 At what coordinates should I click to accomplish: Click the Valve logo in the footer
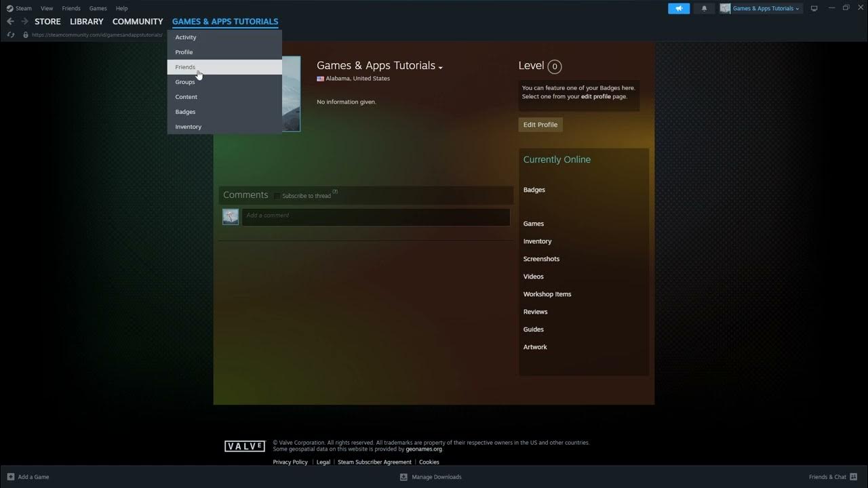coord(245,446)
